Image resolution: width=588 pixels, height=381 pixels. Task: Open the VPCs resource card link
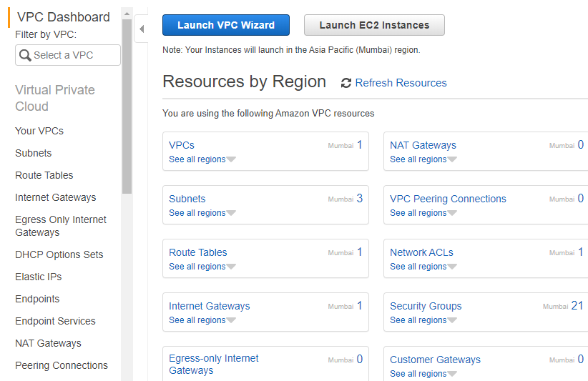click(x=182, y=145)
